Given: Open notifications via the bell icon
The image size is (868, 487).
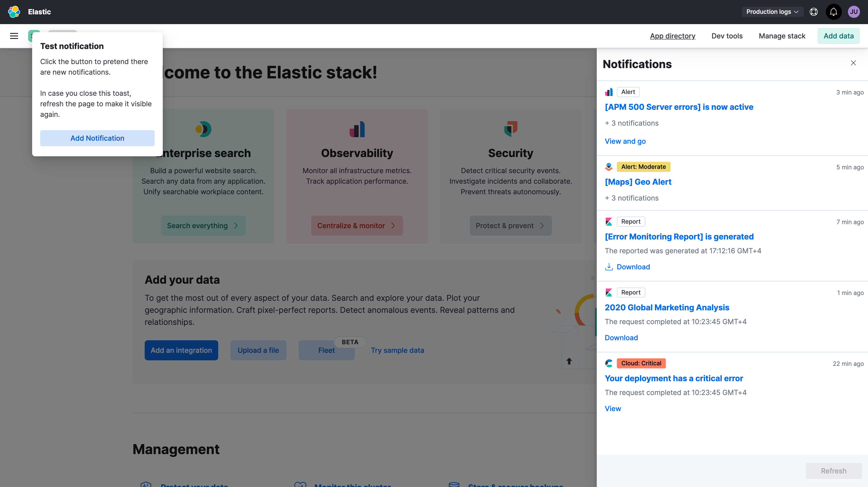Looking at the screenshot, I should click(834, 12).
